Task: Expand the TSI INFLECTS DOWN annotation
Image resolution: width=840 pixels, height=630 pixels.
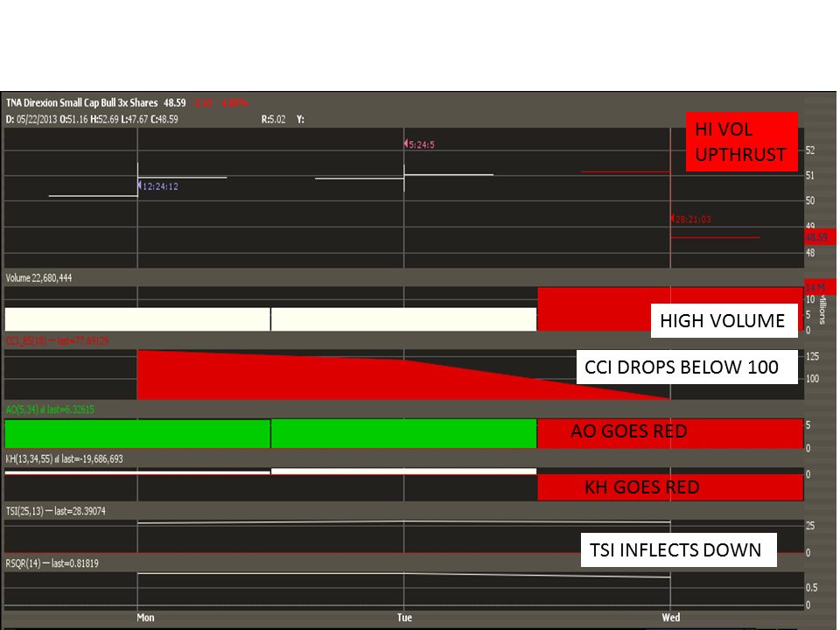Action: click(678, 550)
